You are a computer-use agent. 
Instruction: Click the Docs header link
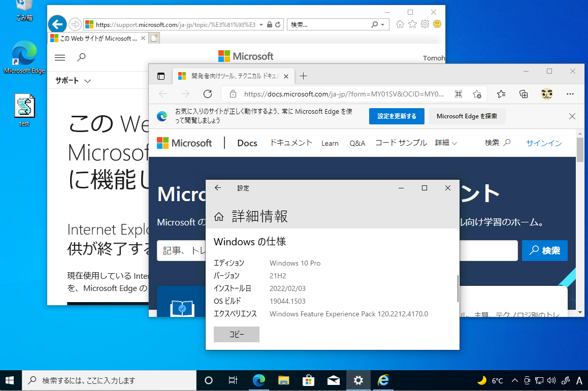pos(247,143)
